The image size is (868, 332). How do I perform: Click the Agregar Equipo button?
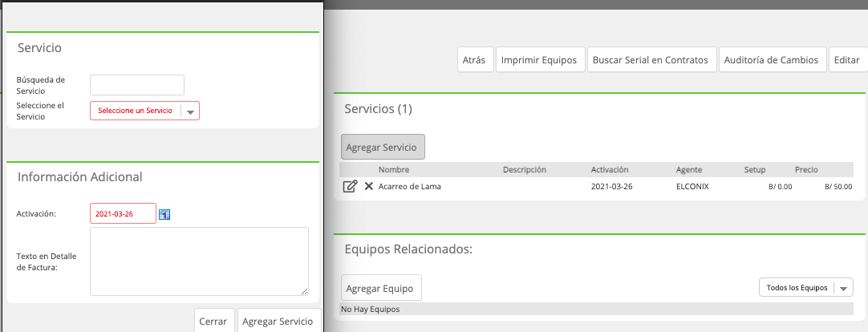[x=381, y=288]
